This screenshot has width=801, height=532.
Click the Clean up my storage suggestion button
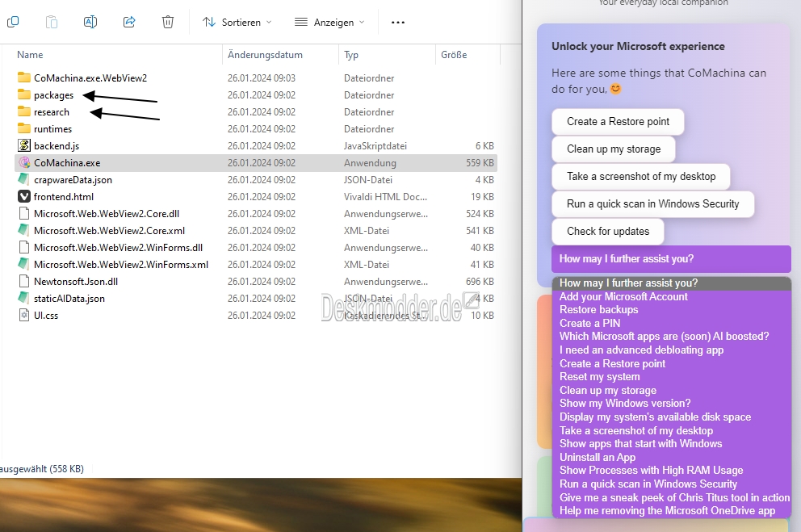tap(614, 149)
